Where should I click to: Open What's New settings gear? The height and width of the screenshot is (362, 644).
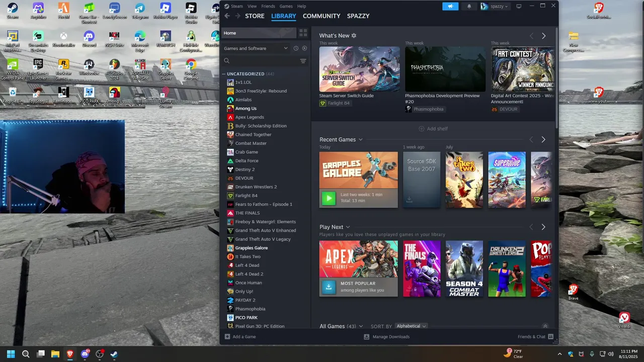pos(354,36)
